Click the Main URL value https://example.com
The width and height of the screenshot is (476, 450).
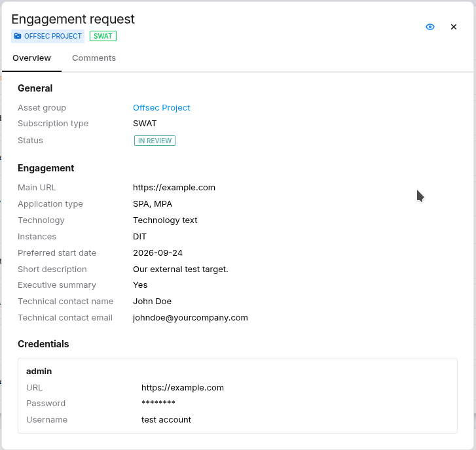pos(174,188)
